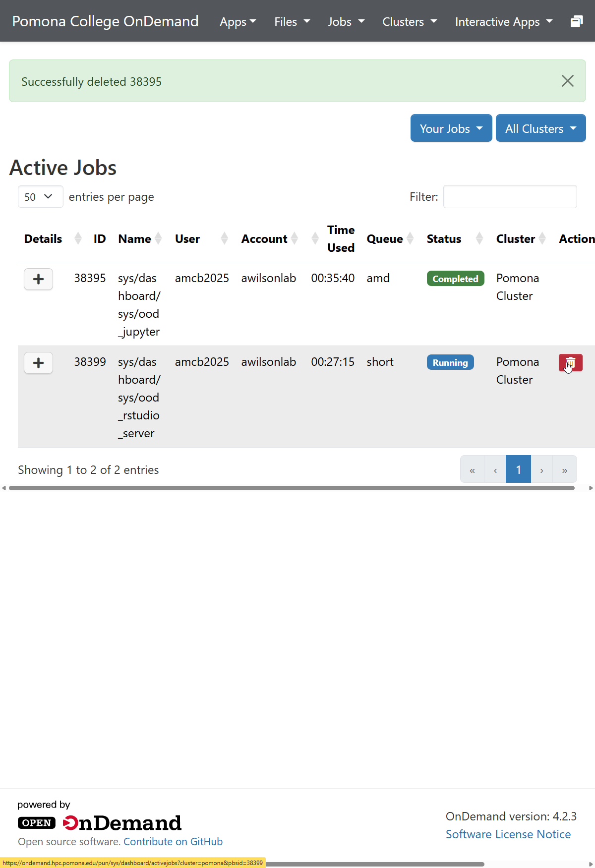The height and width of the screenshot is (868, 595).
Task: Open the All Clusters dropdown
Action: 541,128
